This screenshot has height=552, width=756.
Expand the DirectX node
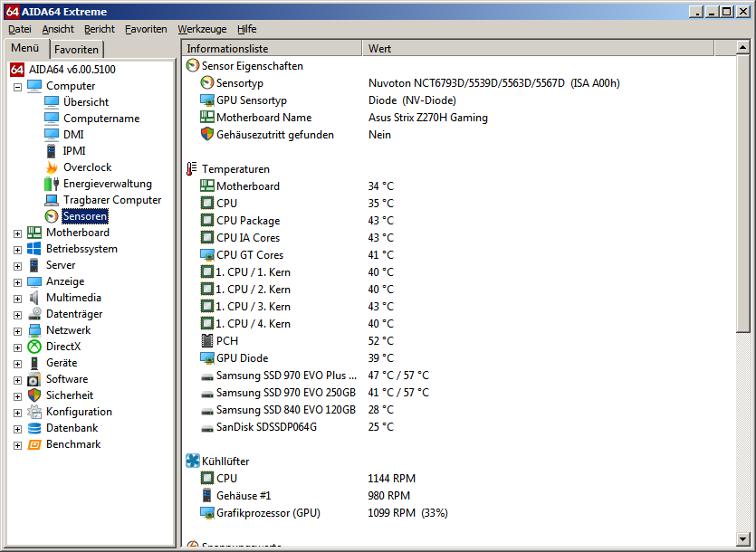(17, 348)
